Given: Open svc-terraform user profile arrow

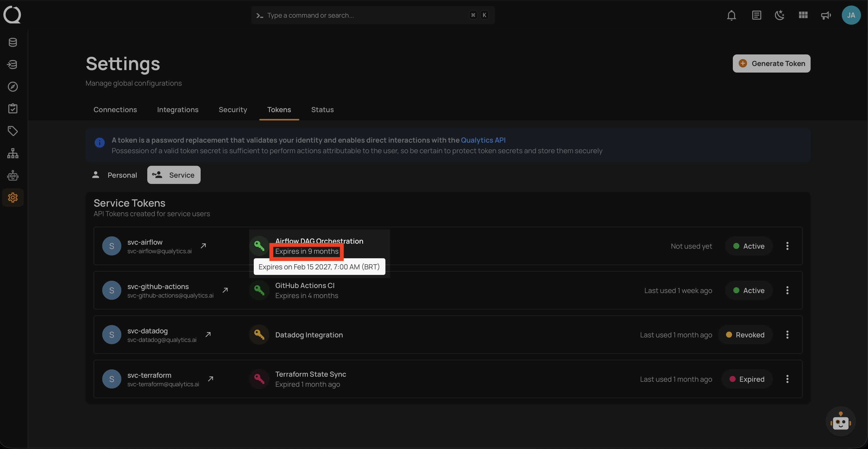Looking at the screenshot, I should pyautogui.click(x=211, y=379).
